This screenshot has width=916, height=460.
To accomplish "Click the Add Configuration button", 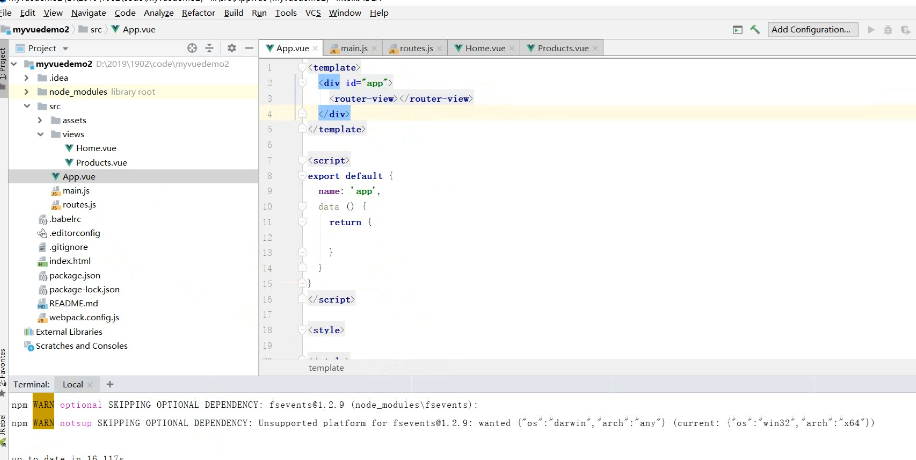I will click(813, 29).
